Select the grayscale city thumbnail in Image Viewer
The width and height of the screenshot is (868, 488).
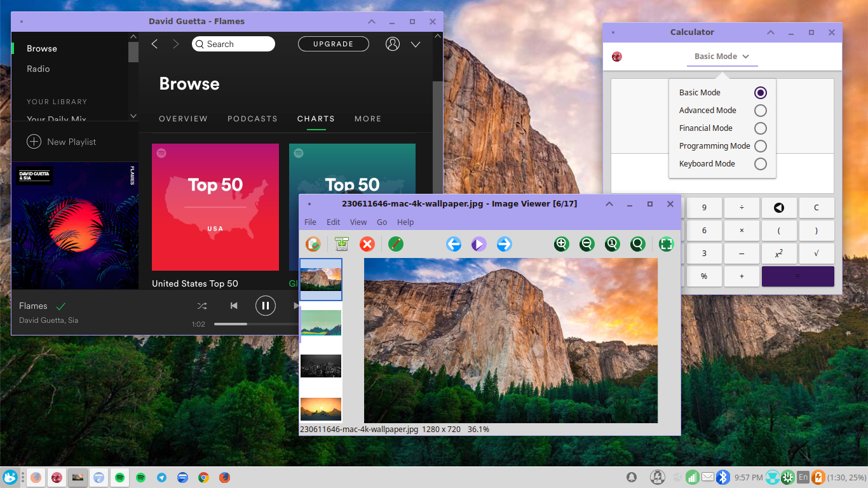click(321, 366)
